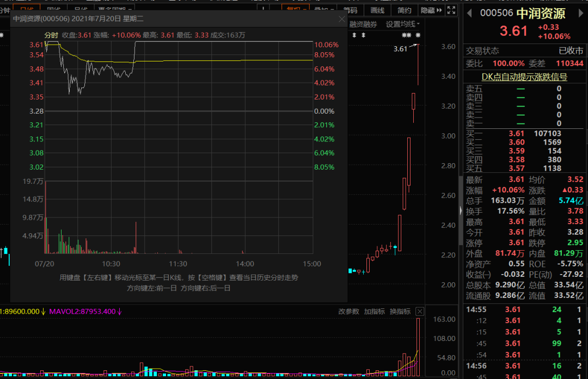Click 跌停 value 2.95
Viewport: 588px width, 379px height.
(575, 243)
